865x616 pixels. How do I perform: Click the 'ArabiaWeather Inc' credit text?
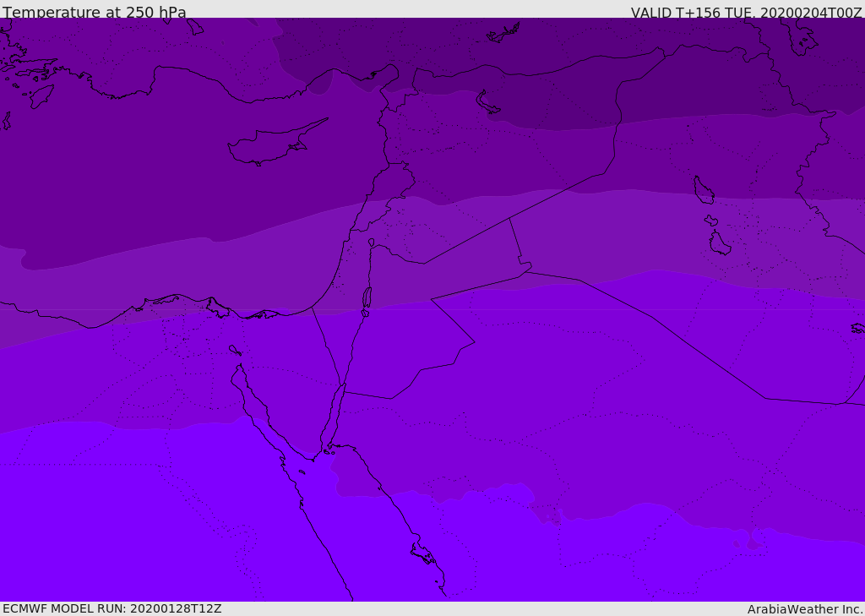pyautogui.click(x=804, y=609)
